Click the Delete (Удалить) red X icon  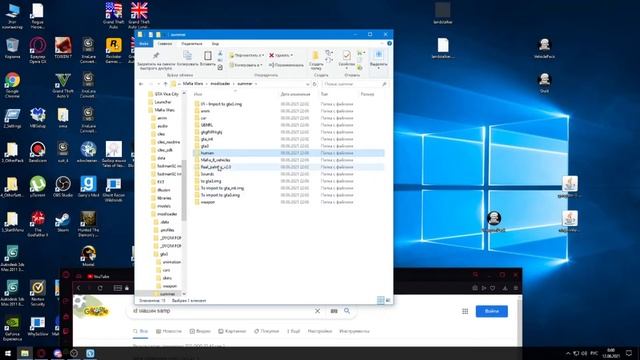point(271,55)
